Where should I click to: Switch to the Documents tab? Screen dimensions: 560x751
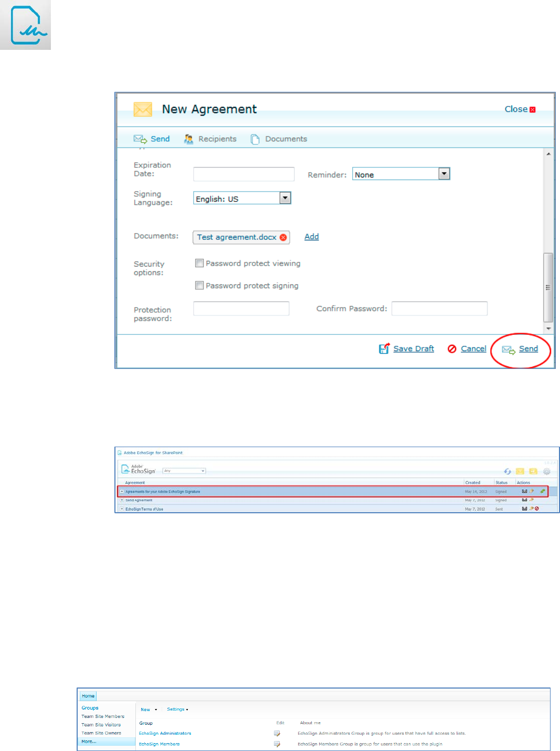(279, 139)
